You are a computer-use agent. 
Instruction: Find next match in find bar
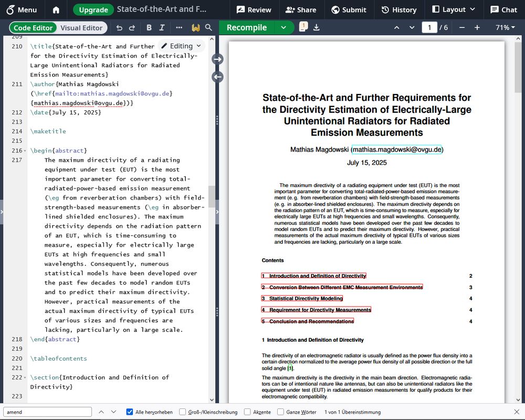coord(114,412)
